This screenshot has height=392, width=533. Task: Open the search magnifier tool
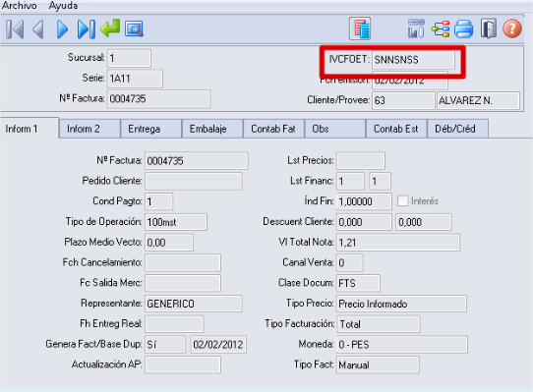click(x=134, y=29)
